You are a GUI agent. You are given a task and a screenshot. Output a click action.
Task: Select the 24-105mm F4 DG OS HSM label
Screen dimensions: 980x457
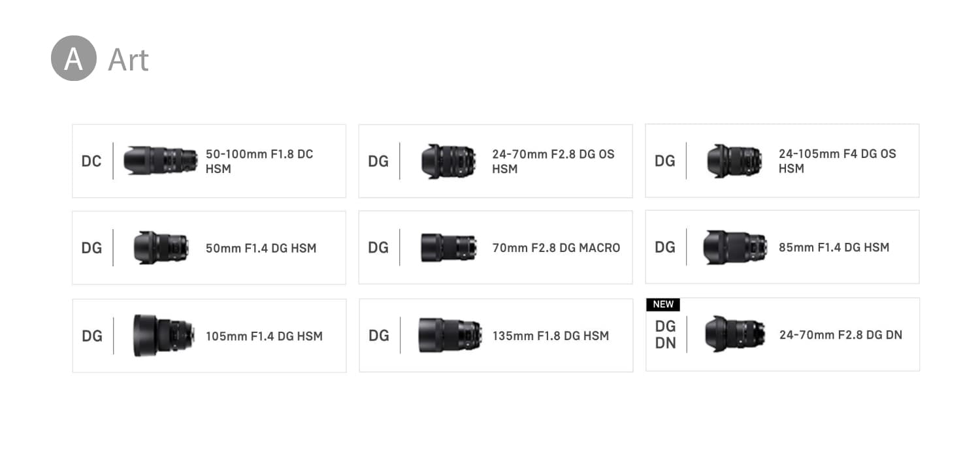tap(838, 161)
